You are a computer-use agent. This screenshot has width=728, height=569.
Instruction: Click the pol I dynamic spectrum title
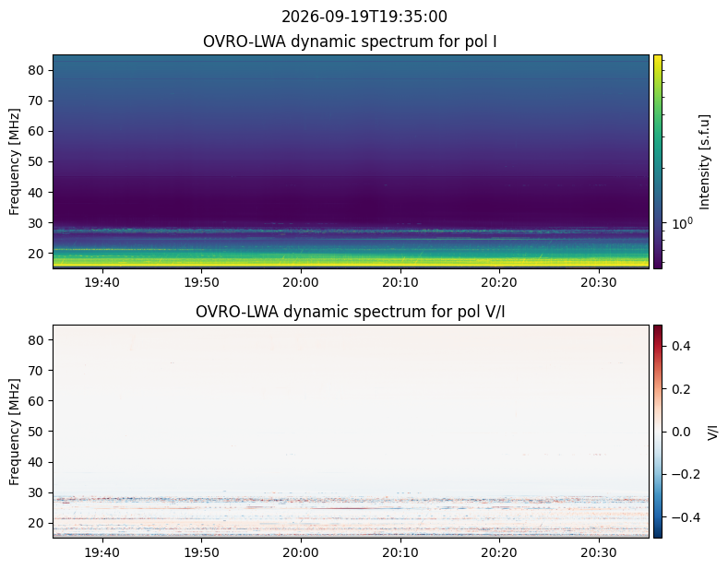(350, 41)
